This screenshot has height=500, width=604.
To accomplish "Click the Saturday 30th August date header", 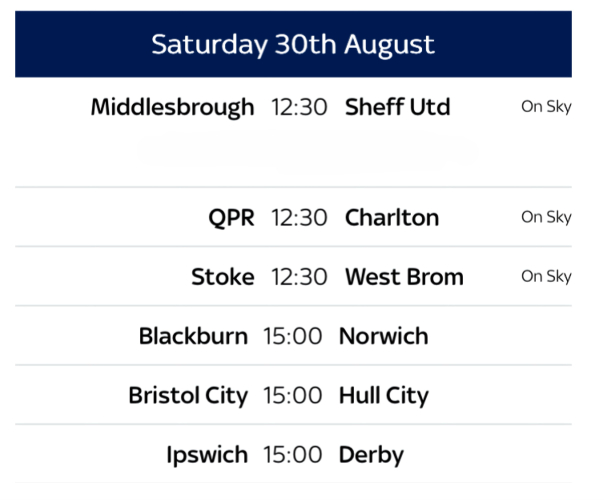I will [293, 45].
